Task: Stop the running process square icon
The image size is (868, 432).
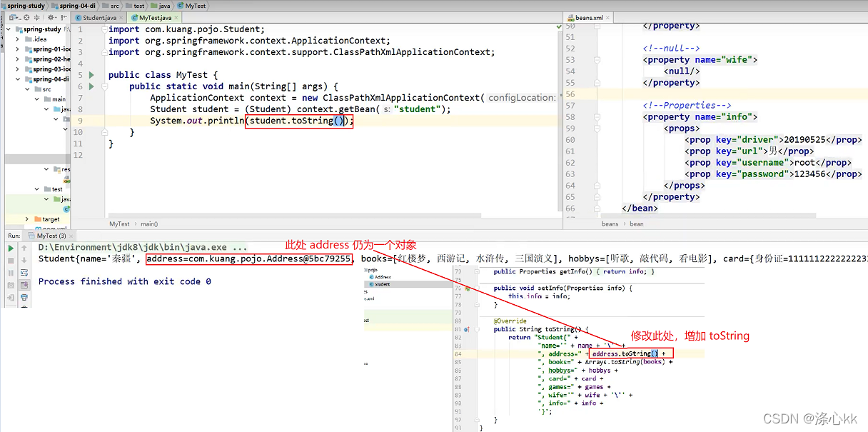Action: (x=11, y=261)
